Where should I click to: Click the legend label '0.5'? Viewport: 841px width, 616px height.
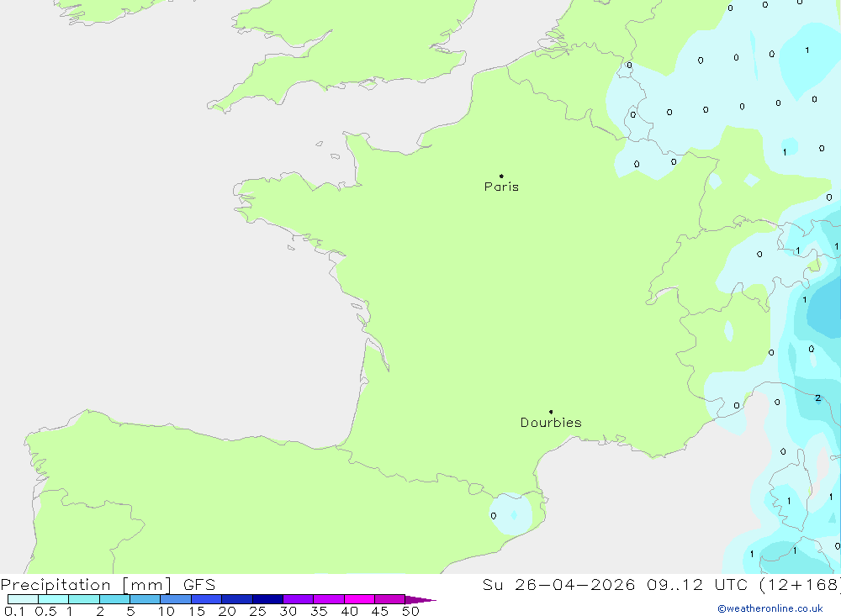pyautogui.click(x=45, y=611)
